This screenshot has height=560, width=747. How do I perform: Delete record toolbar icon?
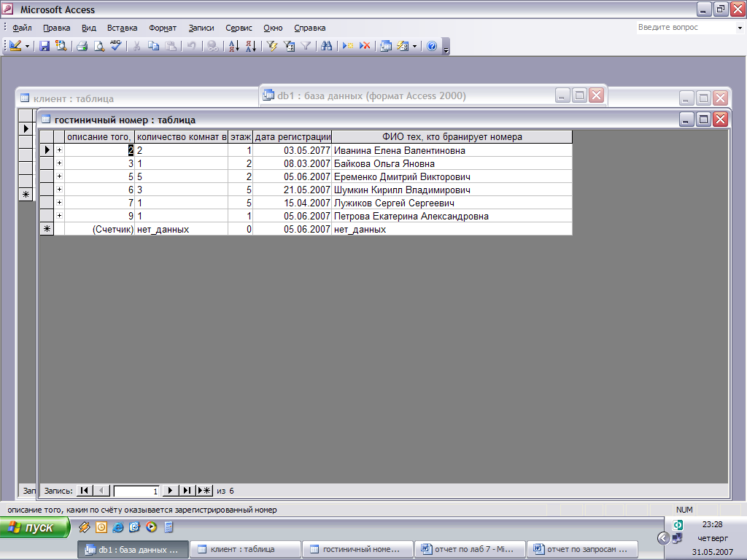365,46
